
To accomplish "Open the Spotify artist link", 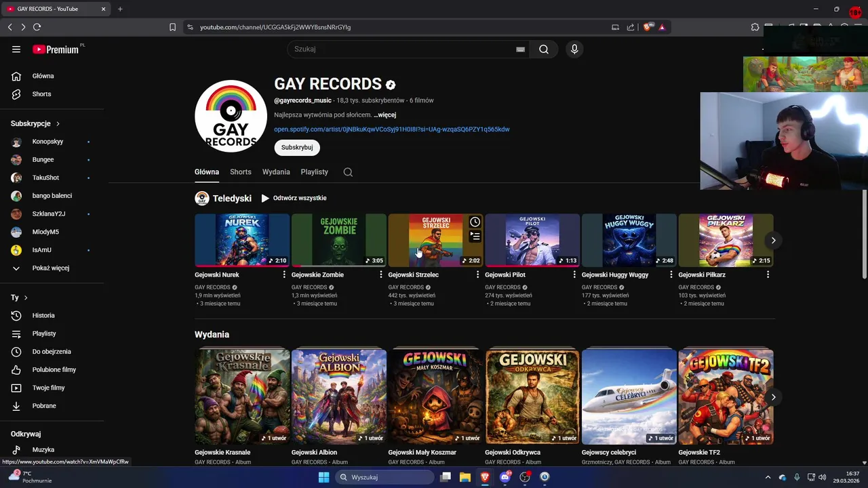I will [x=392, y=129].
